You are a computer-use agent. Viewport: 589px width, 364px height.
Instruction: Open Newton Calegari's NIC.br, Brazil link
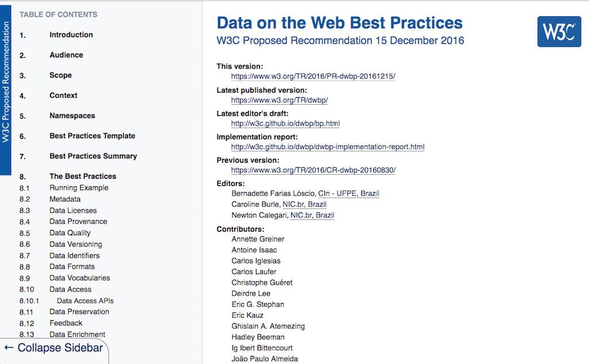point(312,216)
